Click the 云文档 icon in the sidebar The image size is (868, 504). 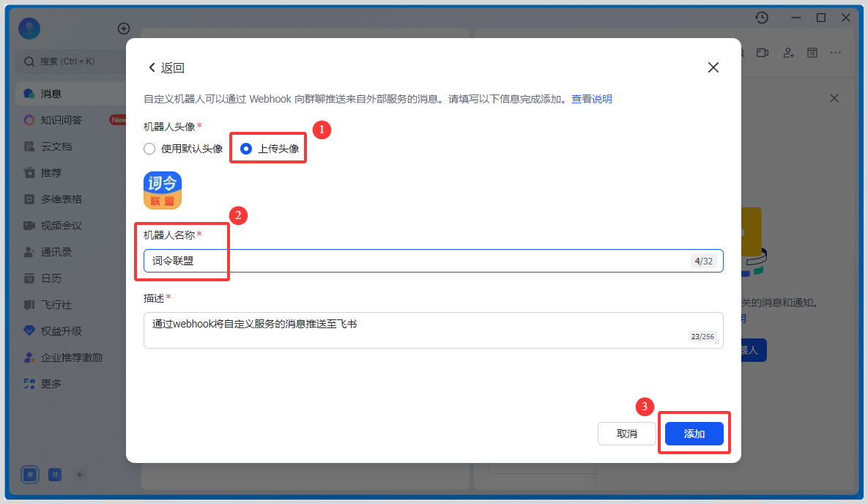click(x=29, y=147)
